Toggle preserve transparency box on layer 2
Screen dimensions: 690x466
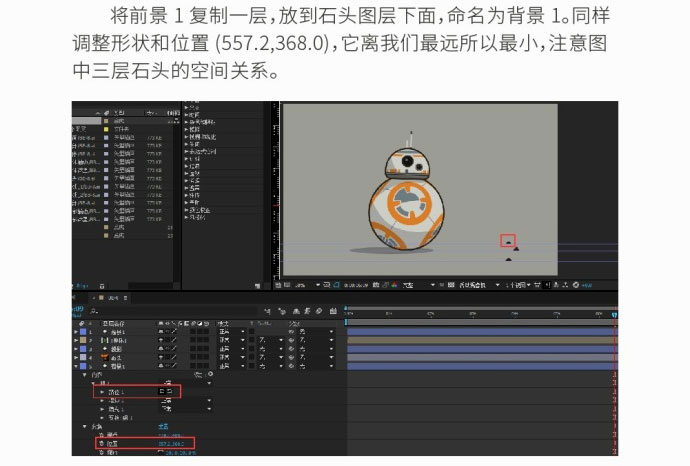252,340
